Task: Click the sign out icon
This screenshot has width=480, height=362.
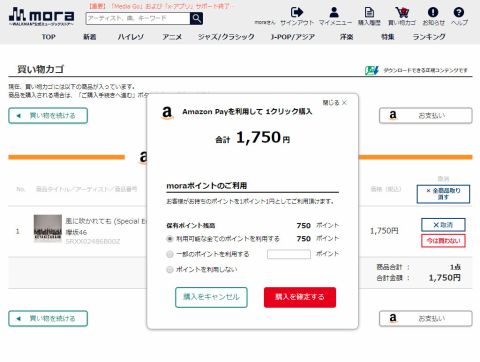Action: 297,12
